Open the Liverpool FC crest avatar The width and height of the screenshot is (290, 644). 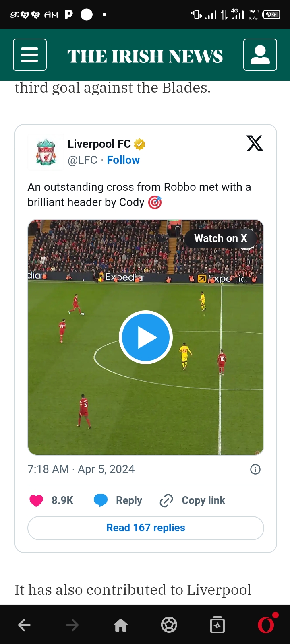coord(46,152)
